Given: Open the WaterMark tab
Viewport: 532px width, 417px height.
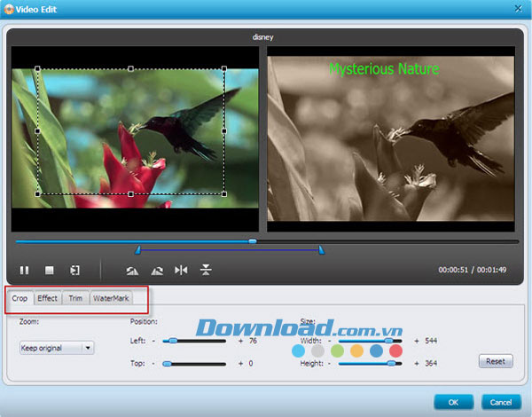Looking at the screenshot, I should pyautogui.click(x=111, y=298).
